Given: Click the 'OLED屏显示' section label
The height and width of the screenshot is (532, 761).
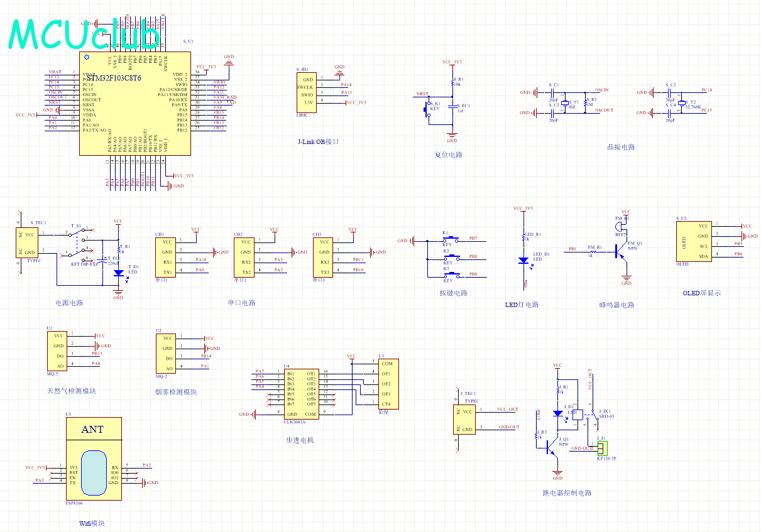Looking at the screenshot, I should (701, 293).
